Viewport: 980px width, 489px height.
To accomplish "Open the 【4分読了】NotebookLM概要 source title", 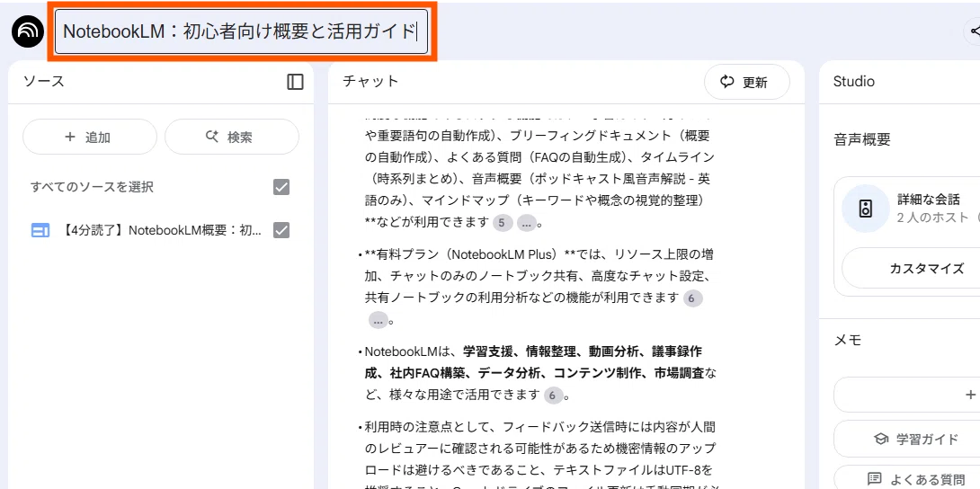I will [163, 230].
